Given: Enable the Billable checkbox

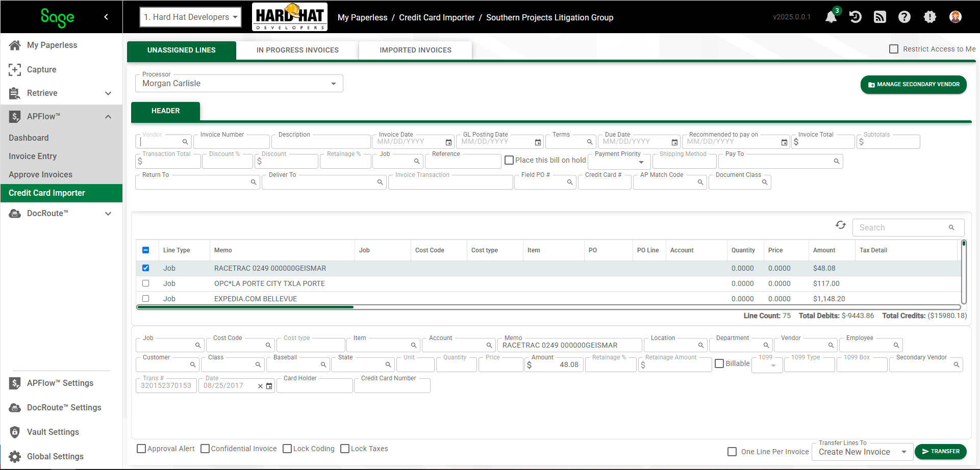Looking at the screenshot, I should 719,363.
